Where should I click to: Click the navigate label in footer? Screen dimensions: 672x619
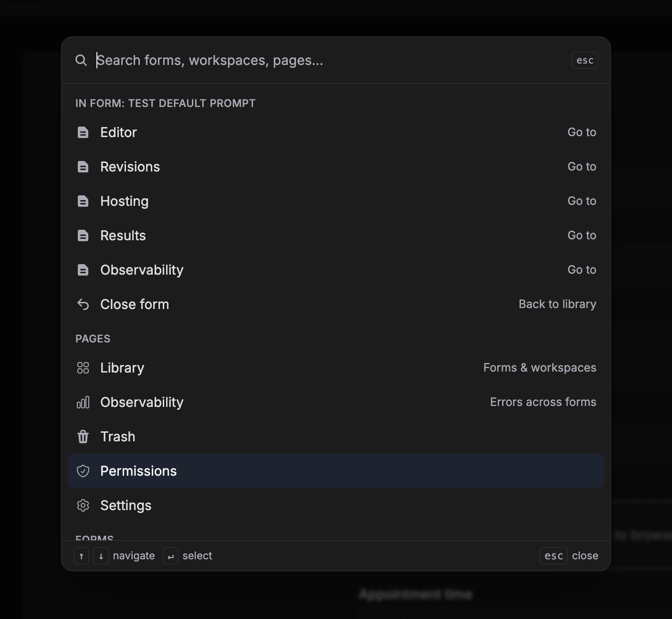(134, 556)
